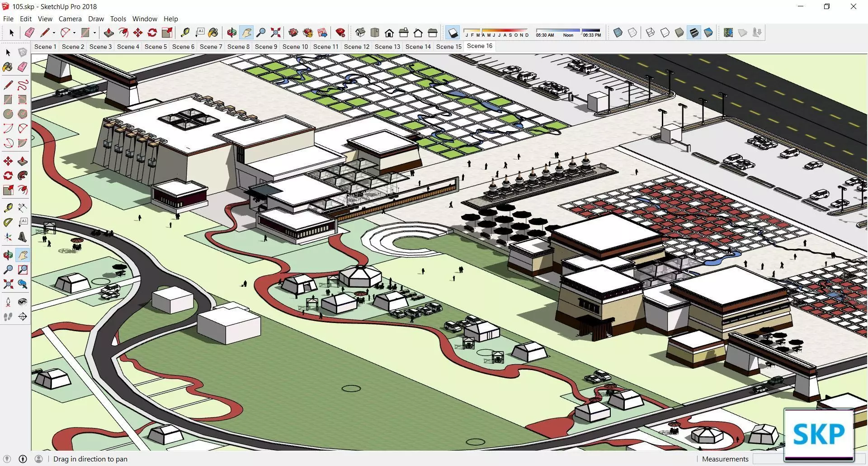The height and width of the screenshot is (466, 868).
Task: Pick the Circle tool in left toolbar
Action: pos(8,114)
